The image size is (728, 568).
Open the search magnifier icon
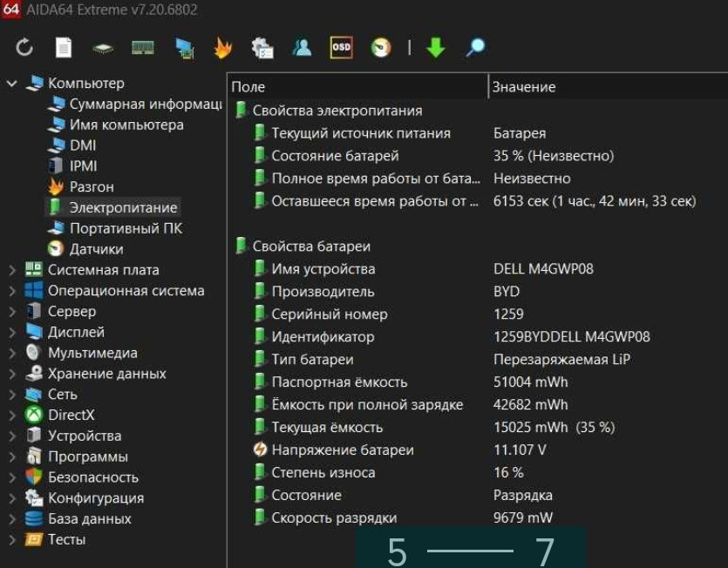pos(475,48)
